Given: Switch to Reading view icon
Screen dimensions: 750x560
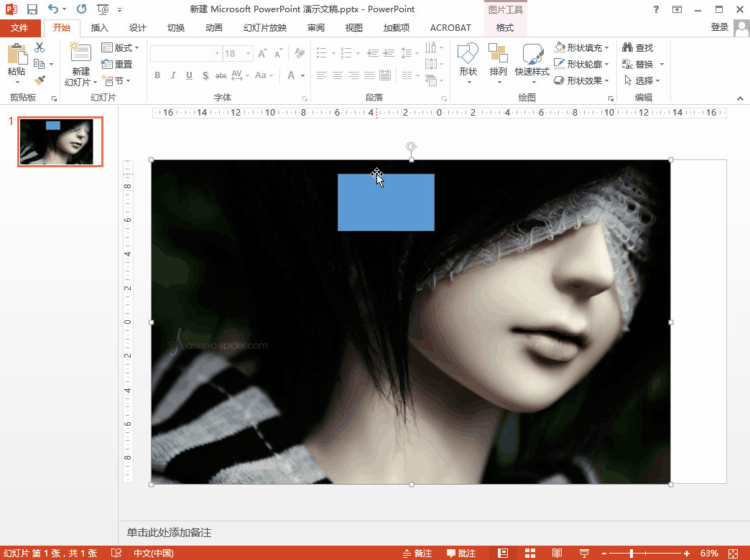Looking at the screenshot, I should pyautogui.click(x=557, y=554).
